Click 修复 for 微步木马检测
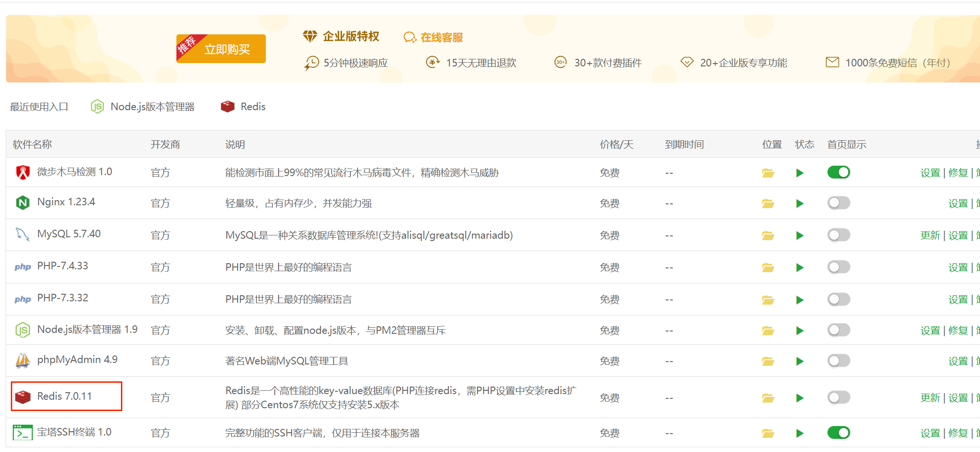The width and height of the screenshot is (980, 452). point(958,173)
